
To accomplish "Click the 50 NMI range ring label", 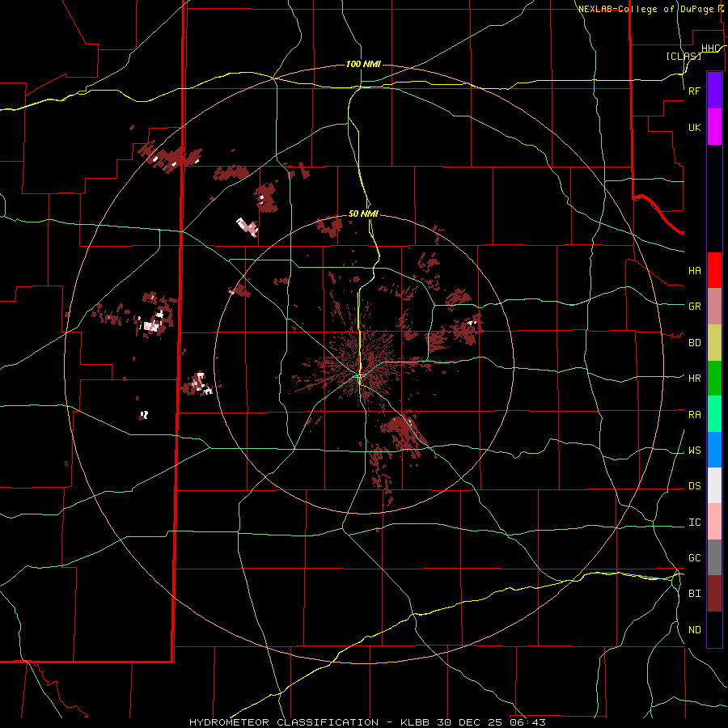I will (363, 214).
